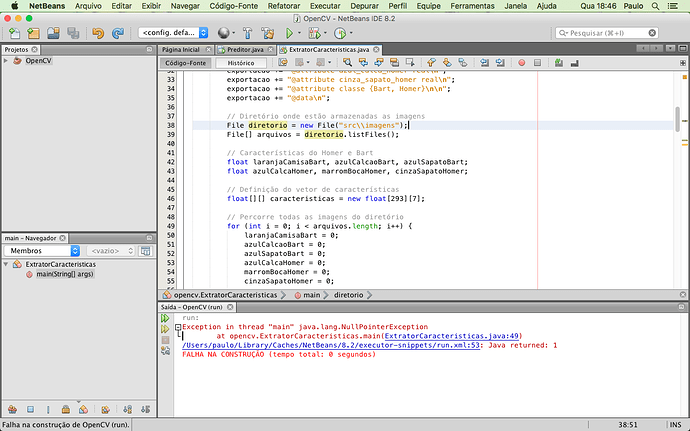Click the opencv.ExtratorCaracteristicas breadcrumb
The height and width of the screenshot is (431, 690).
click(225, 295)
